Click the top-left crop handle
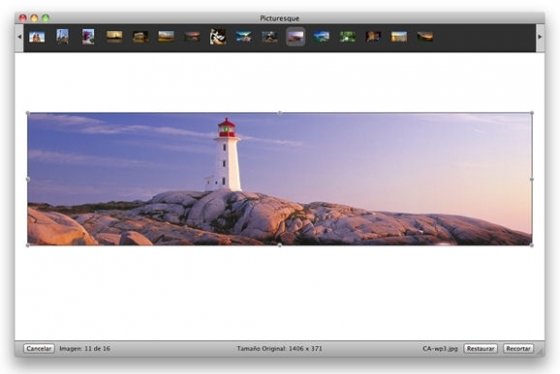 click(x=28, y=113)
